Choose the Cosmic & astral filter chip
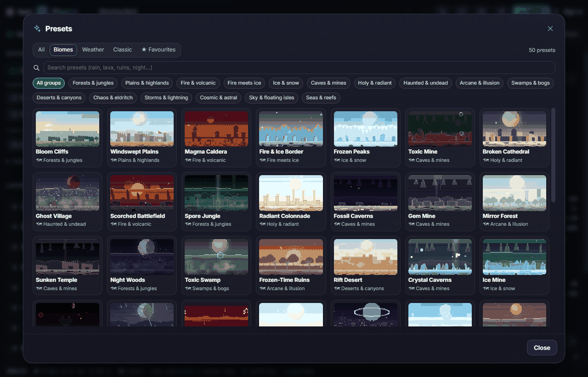 (219, 98)
